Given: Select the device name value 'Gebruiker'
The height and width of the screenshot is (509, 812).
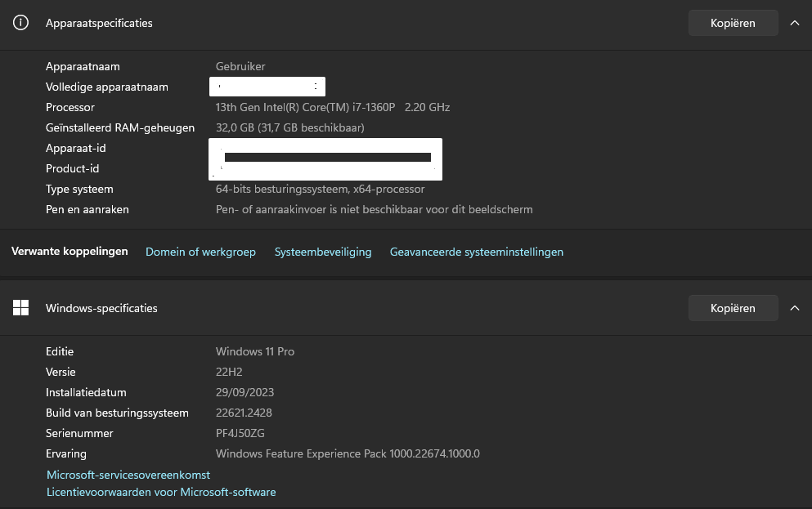Looking at the screenshot, I should click(240, 66).
